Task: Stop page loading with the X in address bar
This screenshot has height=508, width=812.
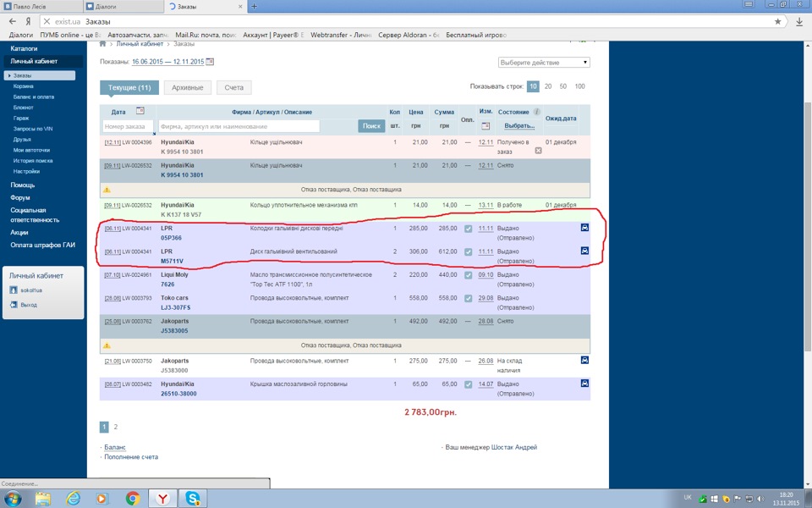Action: [47, 22]
